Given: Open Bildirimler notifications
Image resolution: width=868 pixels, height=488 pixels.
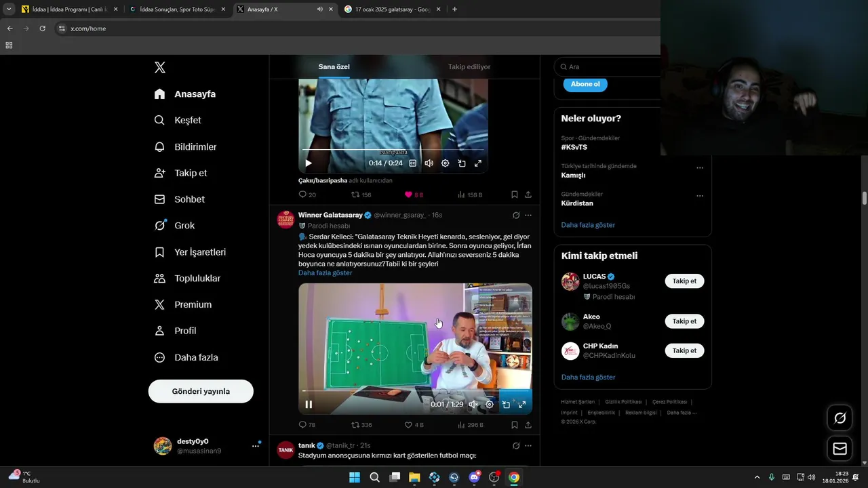Looking at the screenshot, I should click(186, 146).
